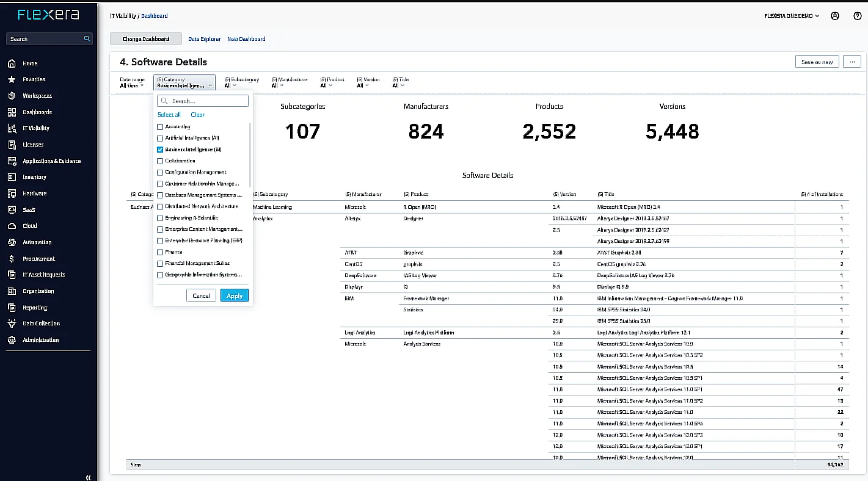Collapse the sidebar with double chevron
The width and height of the screenshot is (868, 481).
click(x=88, y=477)
